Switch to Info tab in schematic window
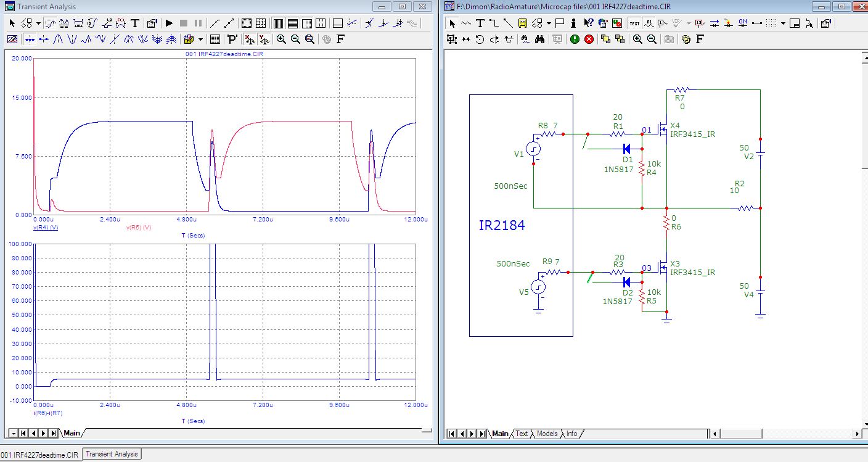 (x=572, y=434)
